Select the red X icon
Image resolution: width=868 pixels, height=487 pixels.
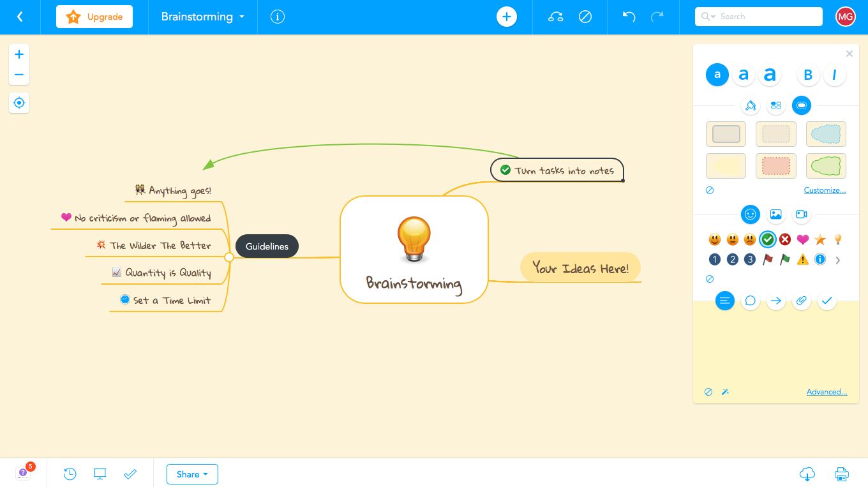[785, 239]
